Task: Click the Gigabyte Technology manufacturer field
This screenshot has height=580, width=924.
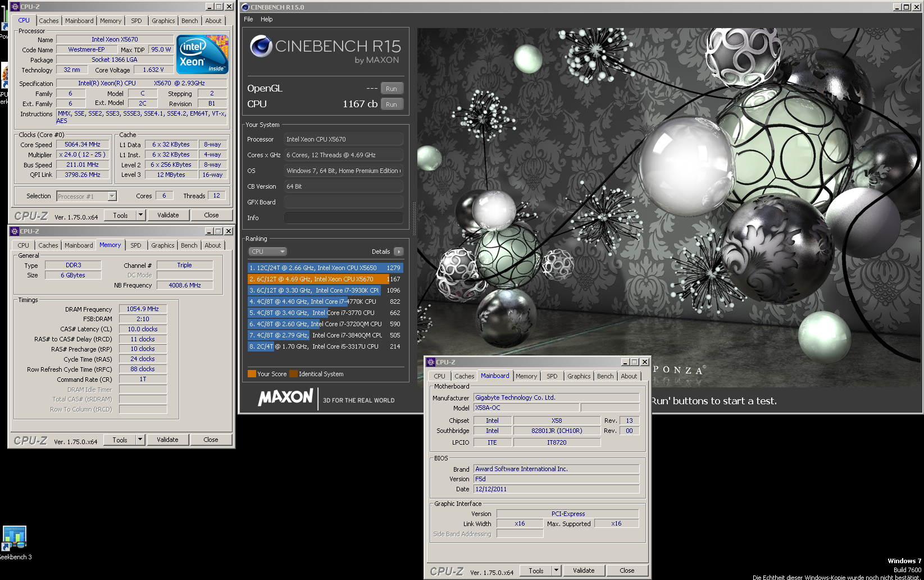Action: coord(556,398)
